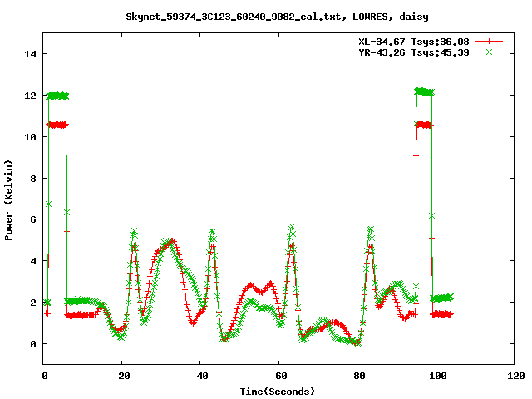
Task: Click the y-axis tick label 10
Action: 30,137
